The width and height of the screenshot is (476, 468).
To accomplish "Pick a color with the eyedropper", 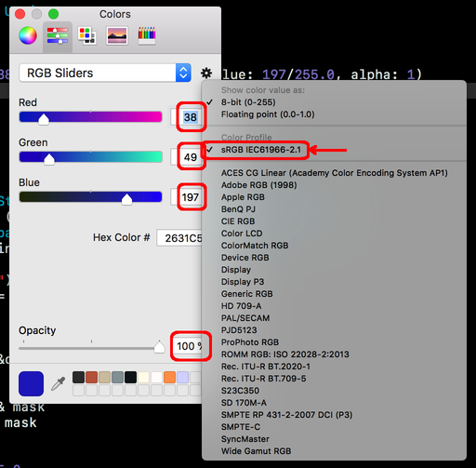I will coord(59,383).
